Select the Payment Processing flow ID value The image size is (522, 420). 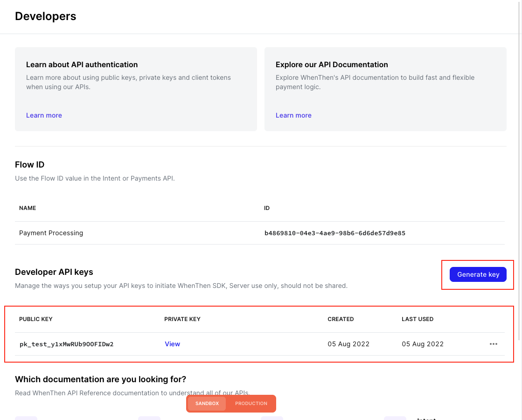334,233
